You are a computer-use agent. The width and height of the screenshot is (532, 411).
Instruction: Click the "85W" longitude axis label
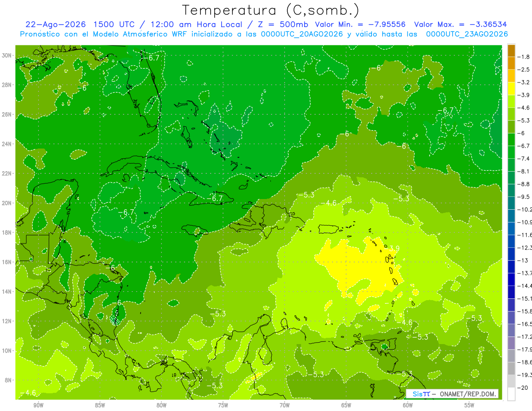[x=100, y=405]
